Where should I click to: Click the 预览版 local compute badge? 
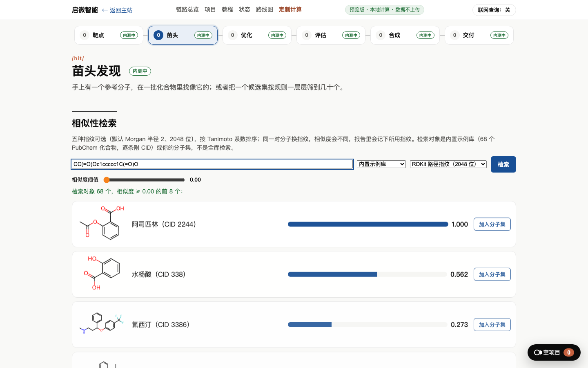[385, 10]
